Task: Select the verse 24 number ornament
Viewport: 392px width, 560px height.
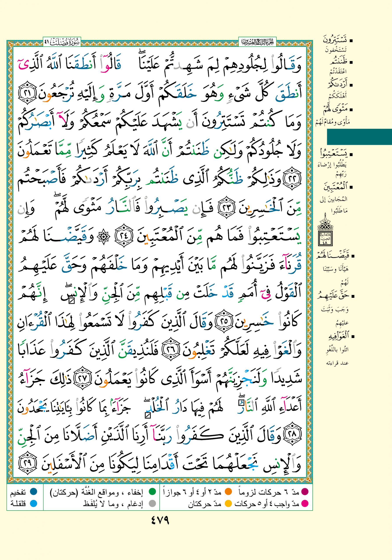Action: pos(123,236)
